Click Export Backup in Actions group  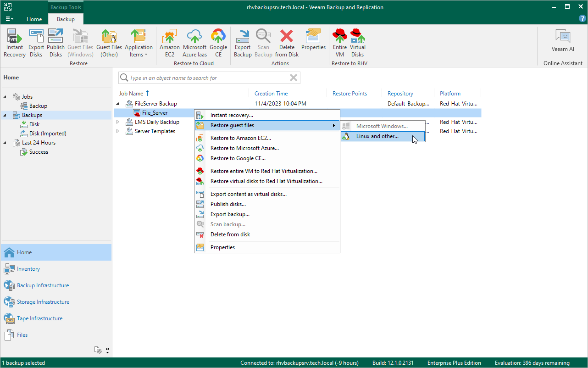coord(243,43)
